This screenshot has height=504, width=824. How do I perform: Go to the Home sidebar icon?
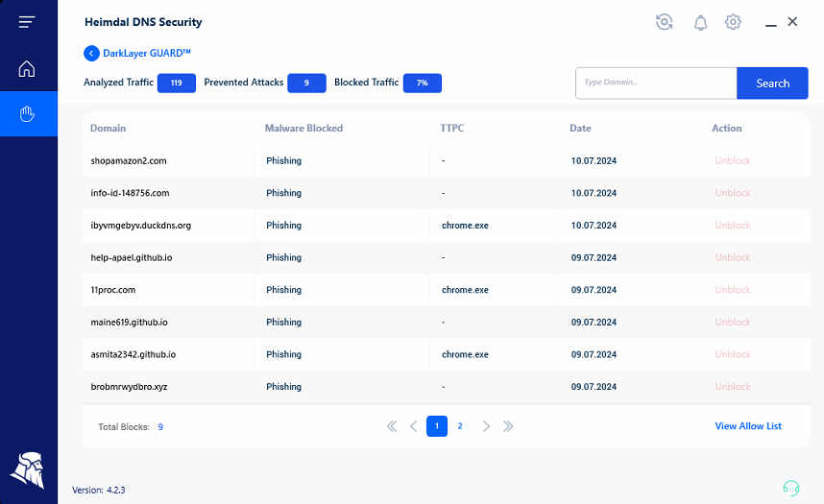27,69
